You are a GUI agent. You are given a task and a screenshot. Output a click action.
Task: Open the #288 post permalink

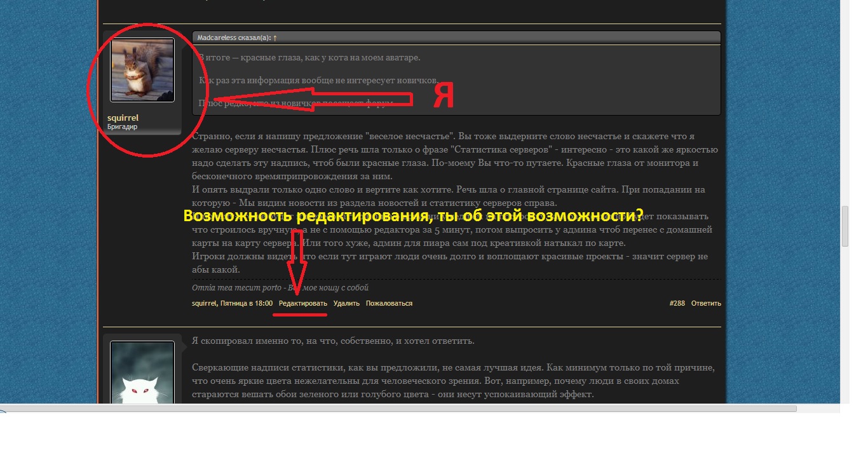(677, 304)
